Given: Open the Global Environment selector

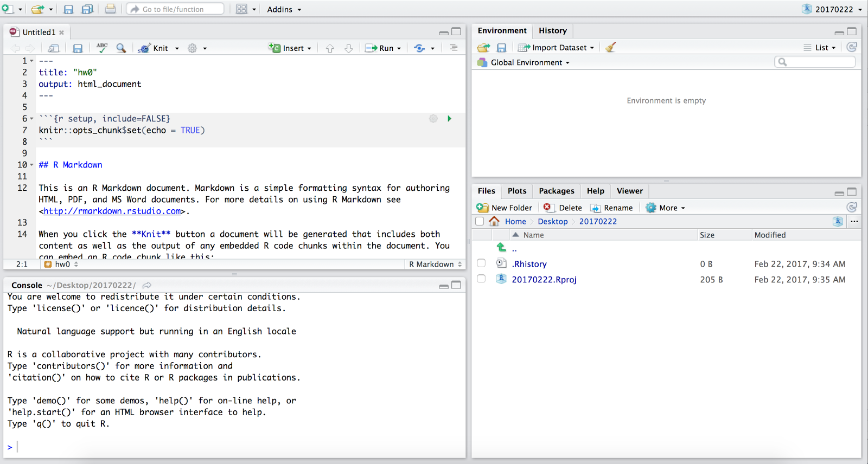Looking at the screenshot, I should pyautogui.click(x=524, y=62).
